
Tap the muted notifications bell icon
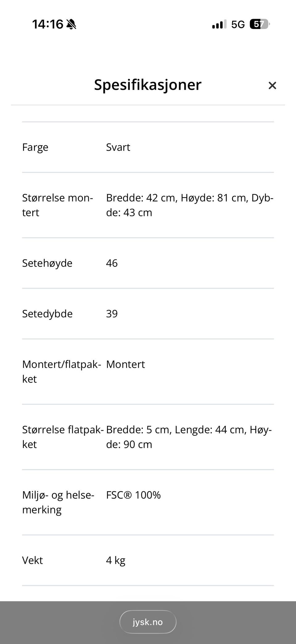click(72, 25)
